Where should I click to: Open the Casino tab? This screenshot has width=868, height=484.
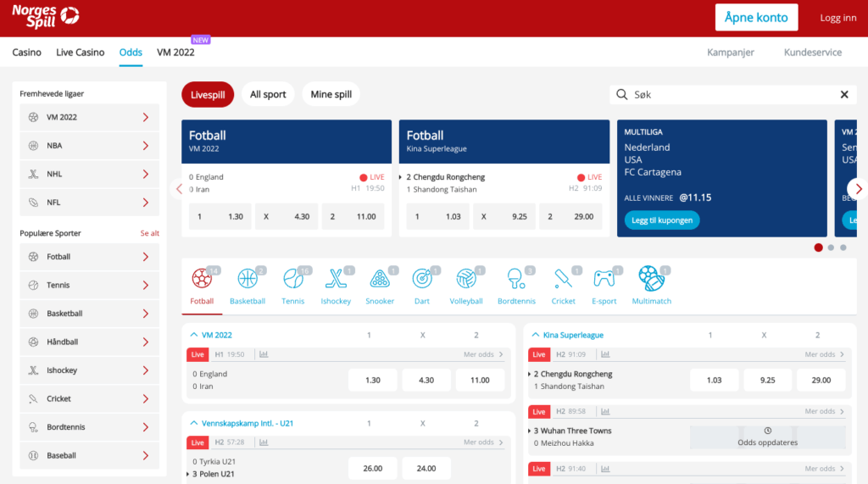tap(26, 52)
